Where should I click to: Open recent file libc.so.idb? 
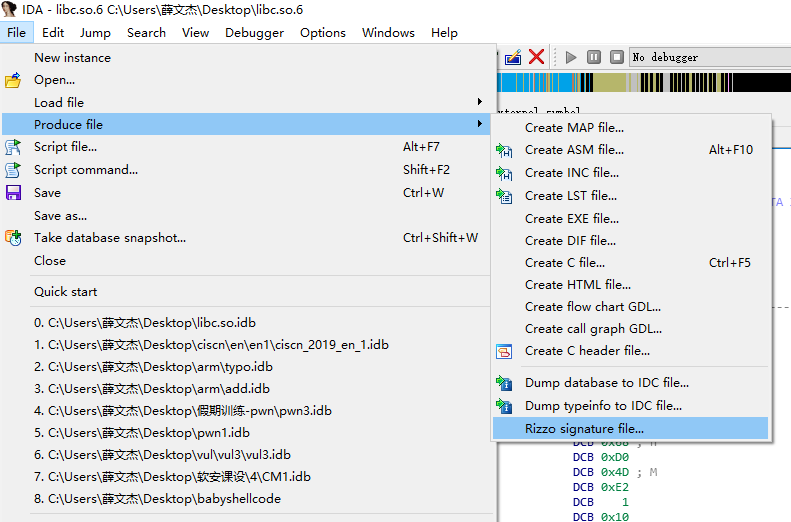246,323
